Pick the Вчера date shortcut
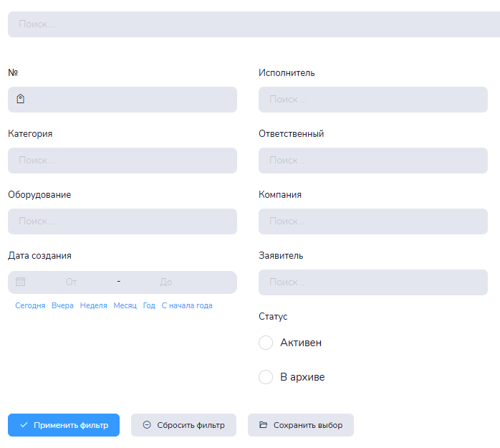500x448 pixels. 62,305
